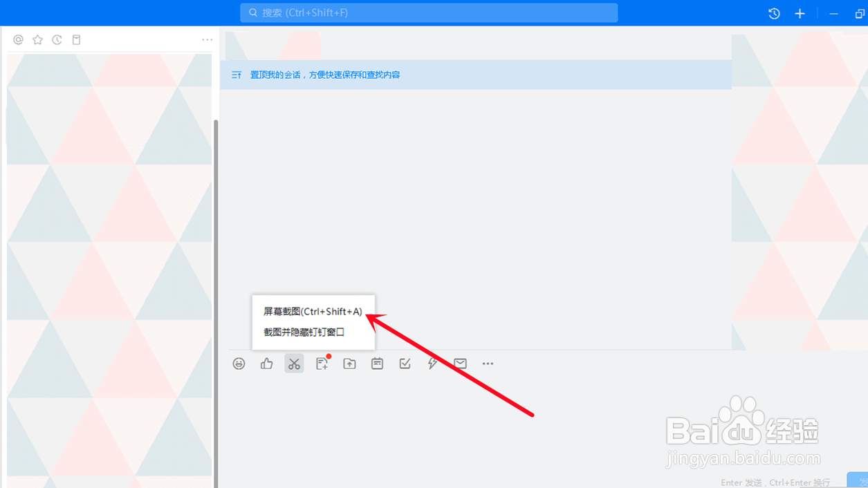Click the DING notification icon
Viewport: 868px width, 488px height.
tap(377, 363)
